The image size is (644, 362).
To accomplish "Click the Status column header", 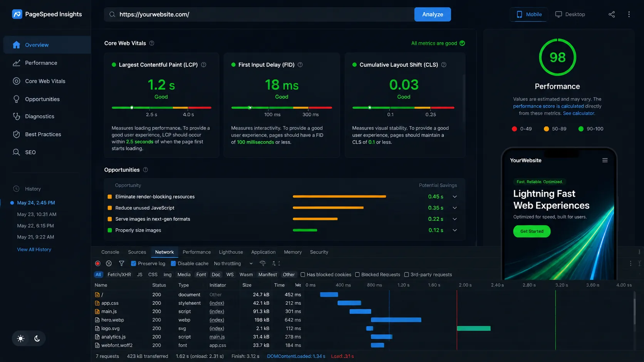I will [159, 285].
